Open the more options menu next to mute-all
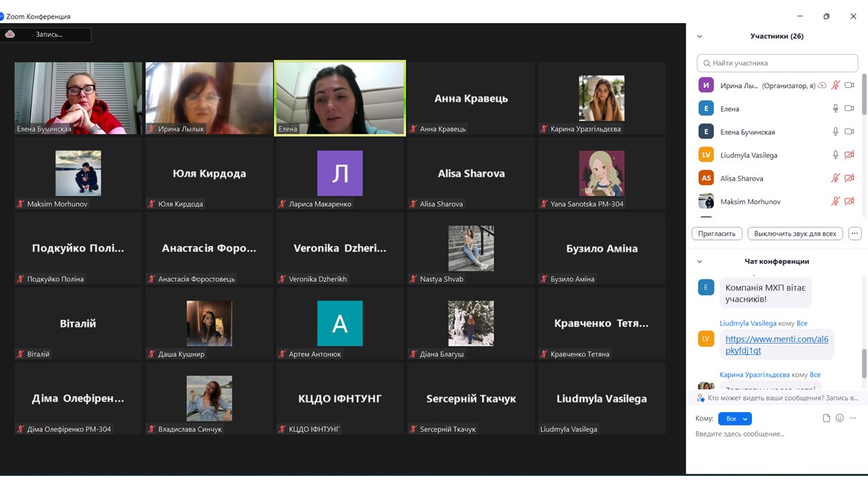The width and height of the screenshot is (868, 488). coord(854,233)
